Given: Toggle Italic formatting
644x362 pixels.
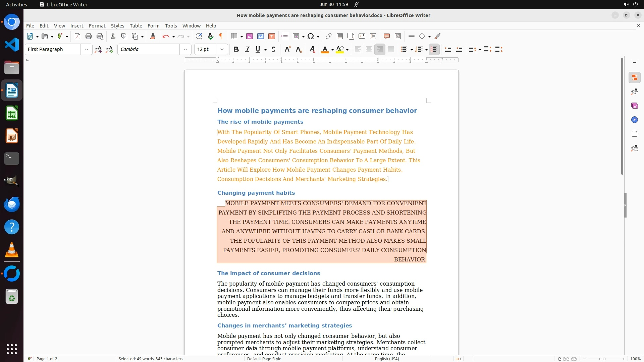Looking at the screenshot, I should coord(247,49).
